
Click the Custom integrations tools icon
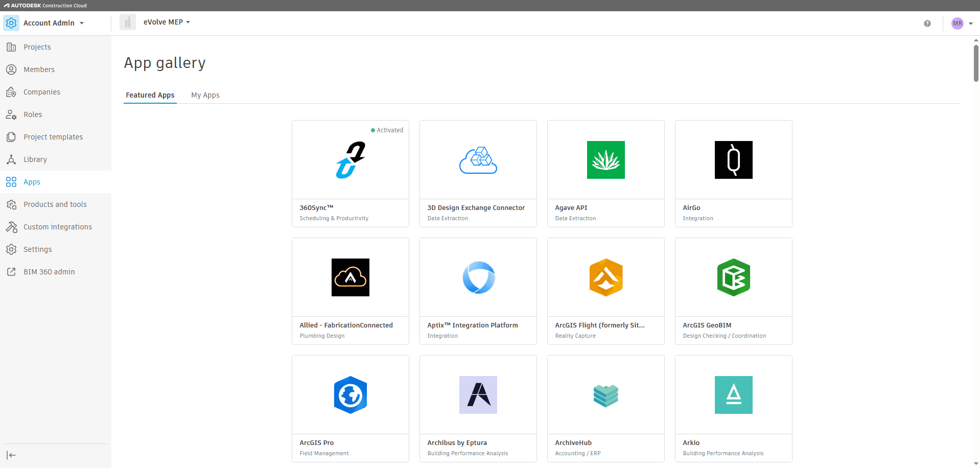pos(11,227)
